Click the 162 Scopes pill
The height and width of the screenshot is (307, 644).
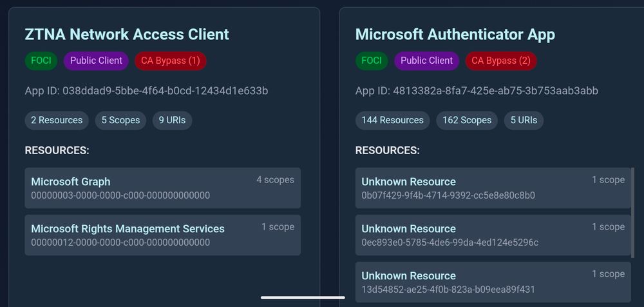point(467,121)
